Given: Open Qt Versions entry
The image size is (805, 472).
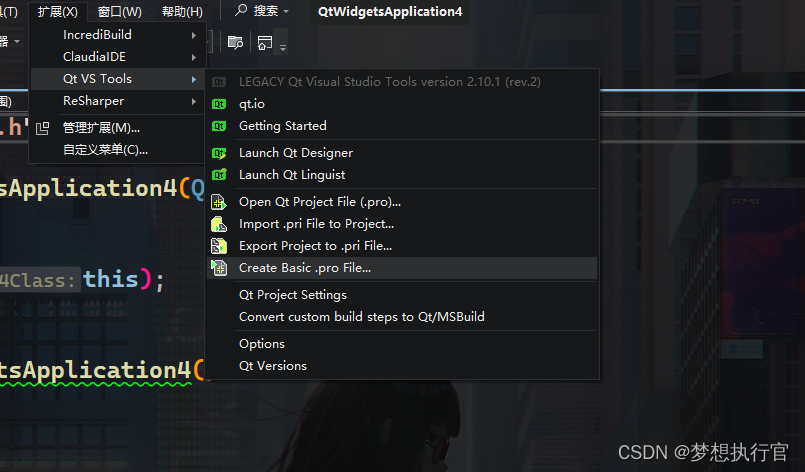Looking at the screenshot, I should pyautogui.click(x=401, y=366).
